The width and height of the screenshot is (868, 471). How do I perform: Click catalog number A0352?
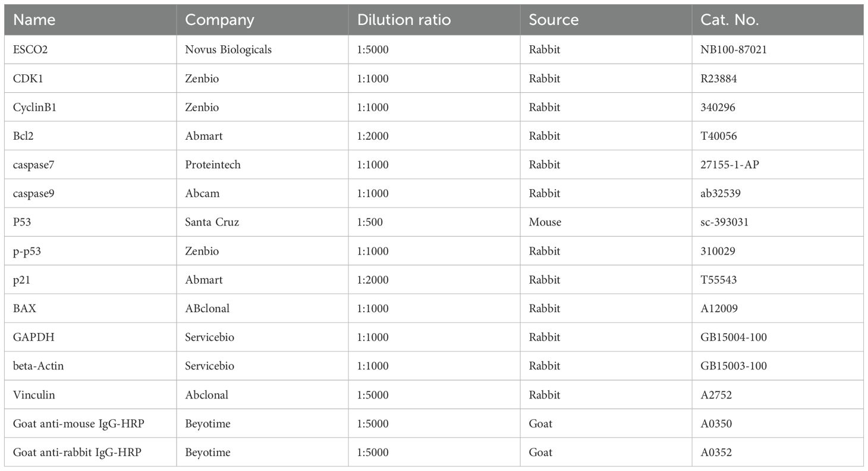tap(716, 452)
